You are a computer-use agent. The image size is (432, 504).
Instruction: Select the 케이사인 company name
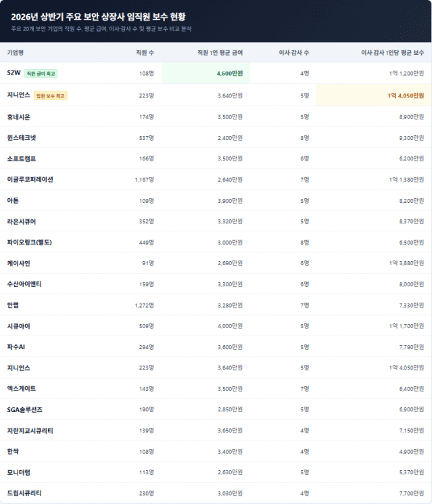pos(19,263)
